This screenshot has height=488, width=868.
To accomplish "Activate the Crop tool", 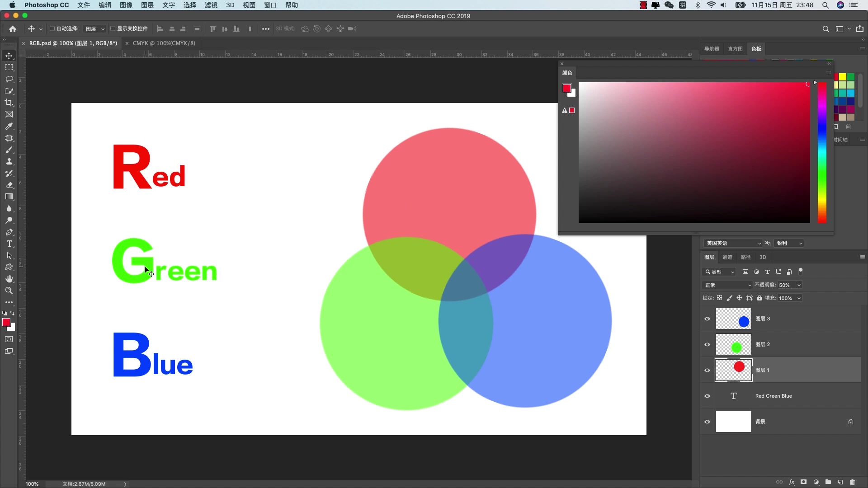I will click(x=9, y=103).
